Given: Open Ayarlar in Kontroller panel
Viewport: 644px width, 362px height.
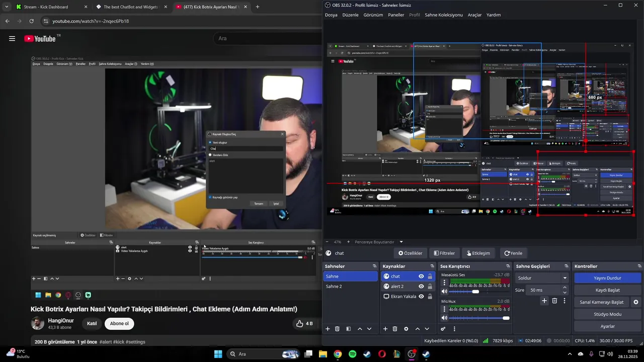Looking at the screenshot, I should [x=607, y=326].
